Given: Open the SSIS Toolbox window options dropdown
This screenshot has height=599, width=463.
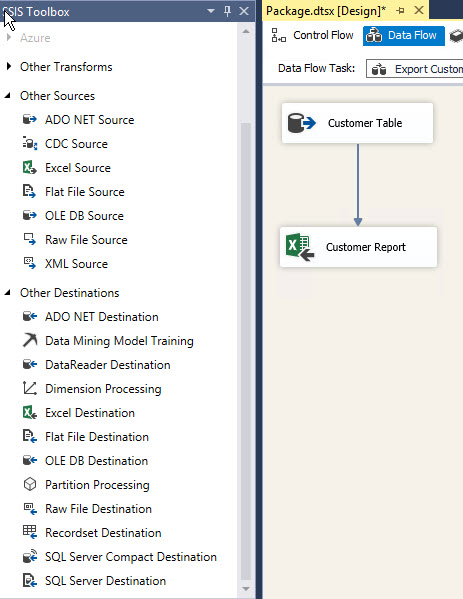Looking at the screenshot, I should click(x=210, y=11).
